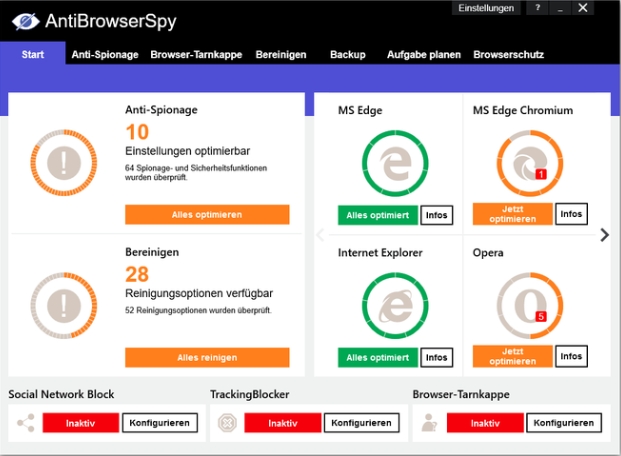
Task: Minimize the AntiBrowserSpy window
Action: (560, 8)
